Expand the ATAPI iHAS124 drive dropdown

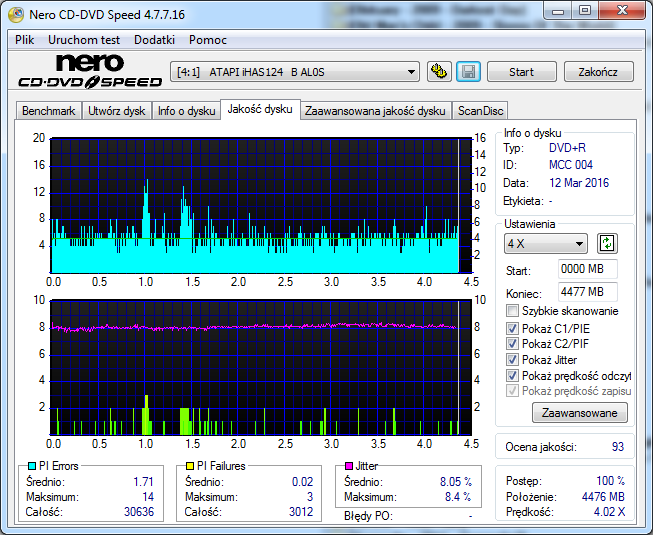tap(294, 72)
